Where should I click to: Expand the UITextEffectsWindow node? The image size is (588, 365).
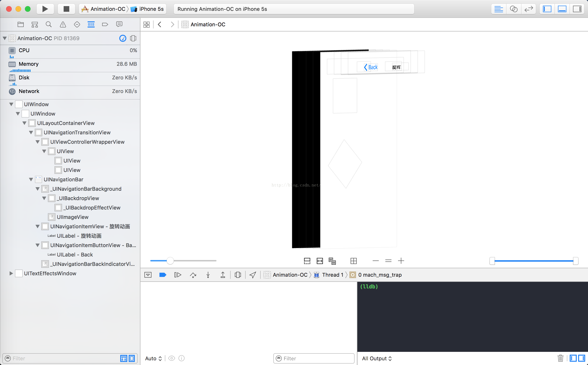pos(11,273)
